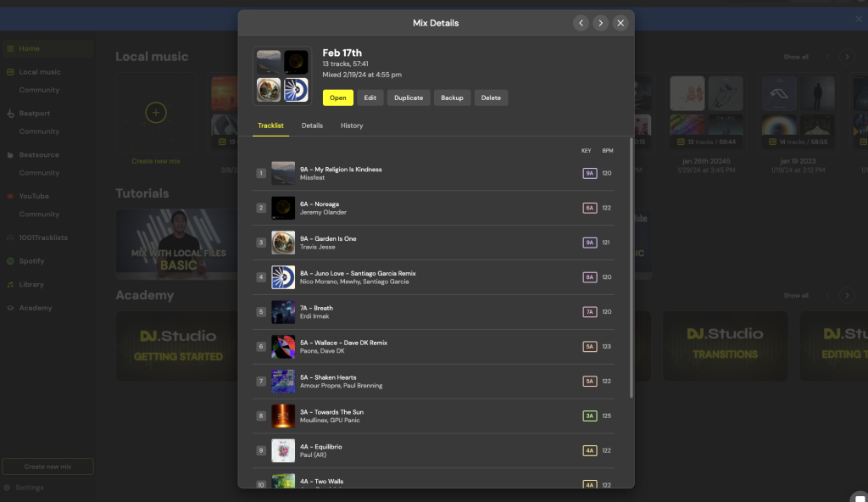Go to previous mix using left arrow

(581, 23)
